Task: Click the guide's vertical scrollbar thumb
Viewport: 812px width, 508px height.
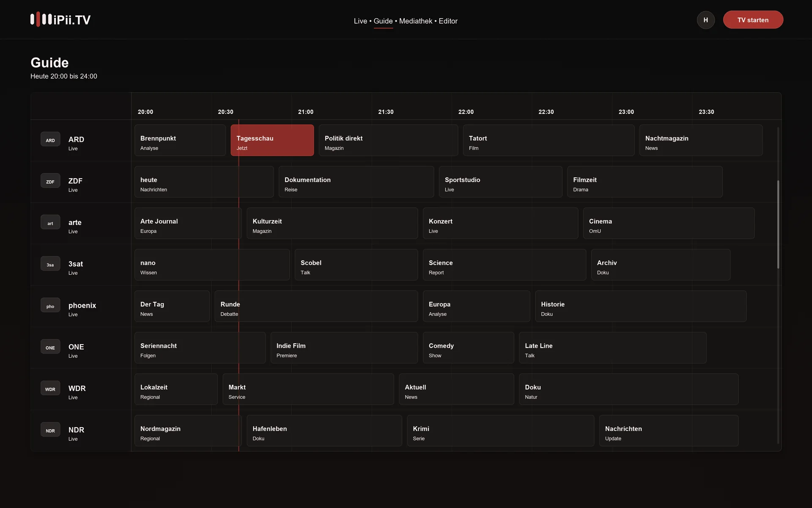Action: pos(778,224)
